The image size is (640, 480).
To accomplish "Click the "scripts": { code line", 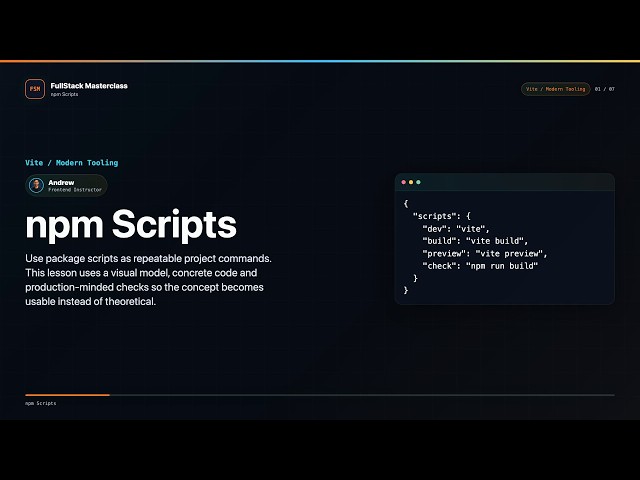I will [442, 216].
